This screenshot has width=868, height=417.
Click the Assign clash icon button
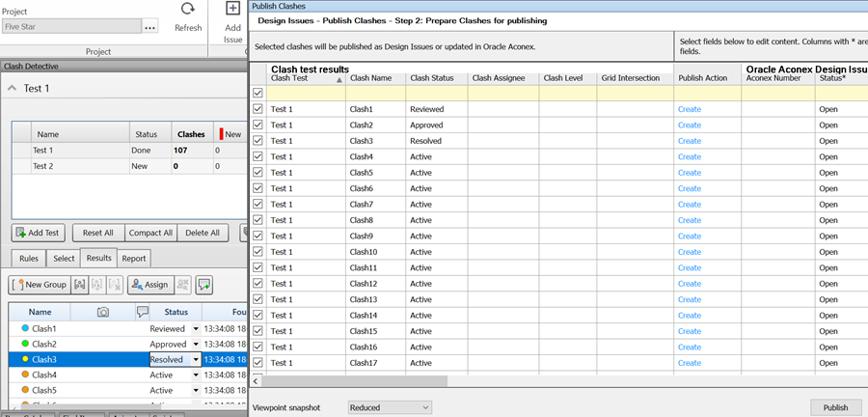point(149,285)
